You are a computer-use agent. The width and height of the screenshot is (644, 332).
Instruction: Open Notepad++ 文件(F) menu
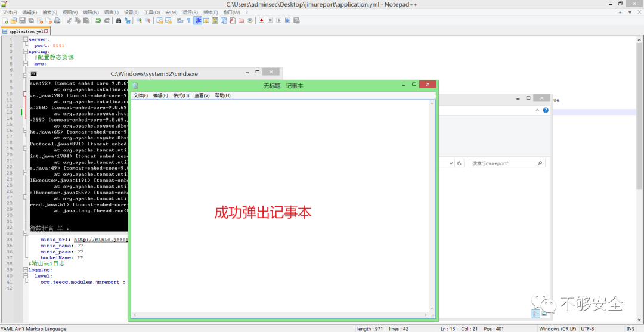coord(10,13)
